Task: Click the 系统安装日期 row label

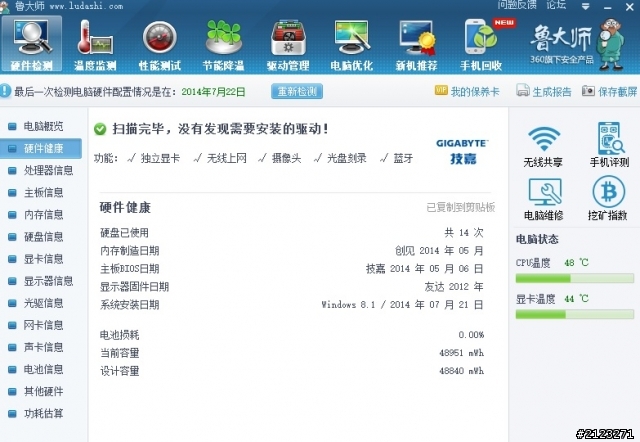Action: tap(129, 304)
